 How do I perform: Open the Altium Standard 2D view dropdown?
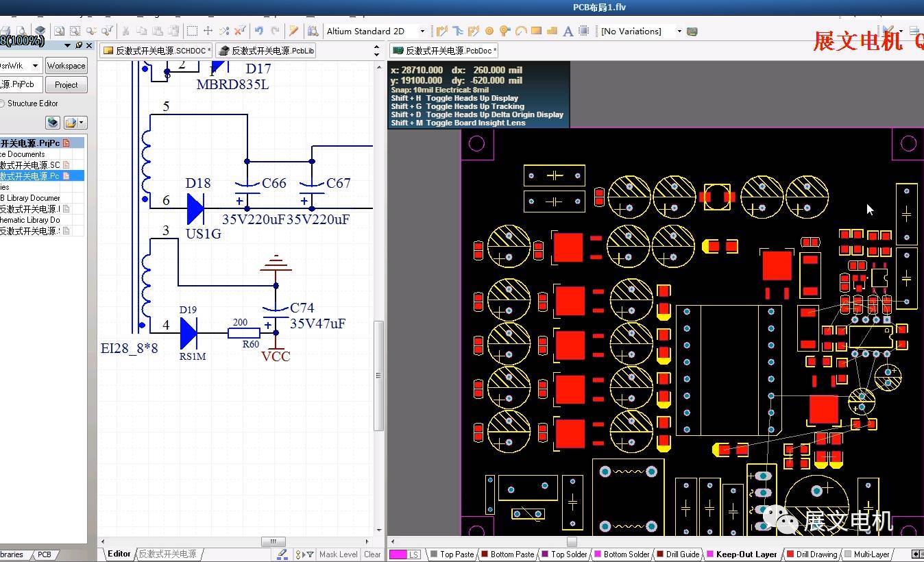(422, 31)
